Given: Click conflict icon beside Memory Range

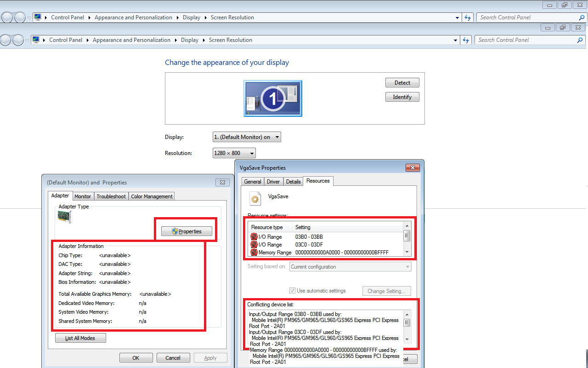Looking at the screenshot, I should click(x=254, y=253).
